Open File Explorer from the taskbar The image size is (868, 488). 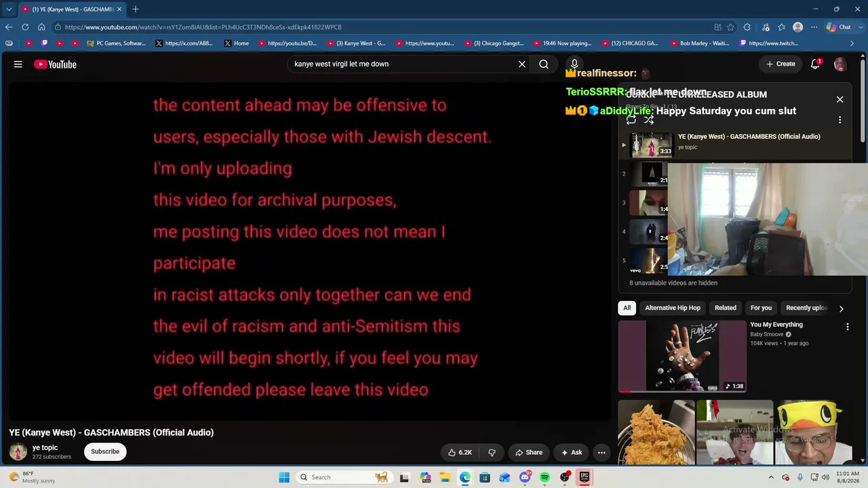point(445,477)
